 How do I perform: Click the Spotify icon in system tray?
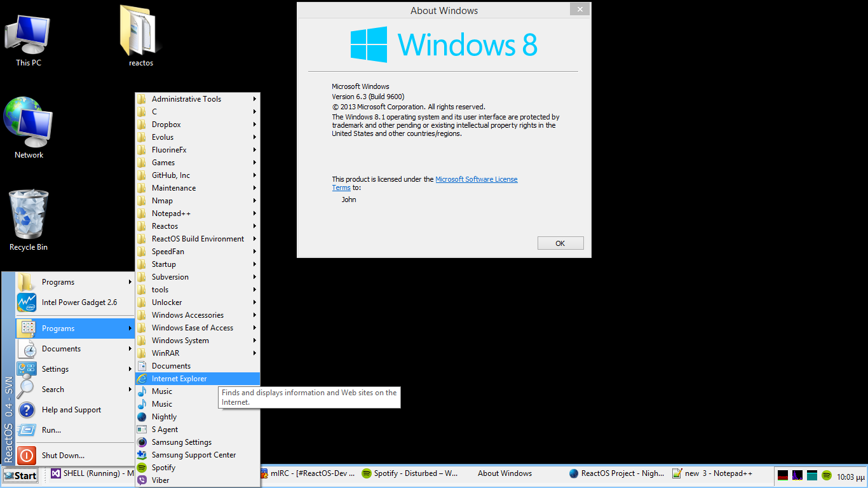point(827,475)
